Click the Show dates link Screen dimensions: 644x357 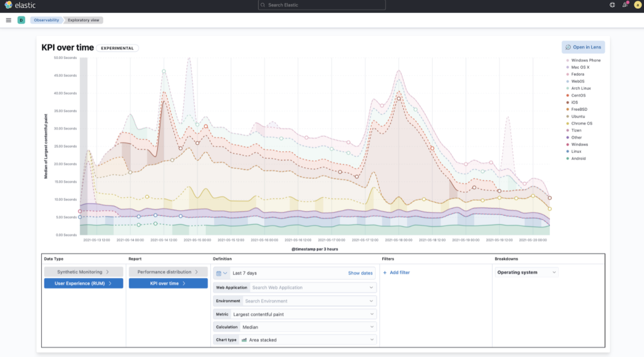click(x=360, y=273)
